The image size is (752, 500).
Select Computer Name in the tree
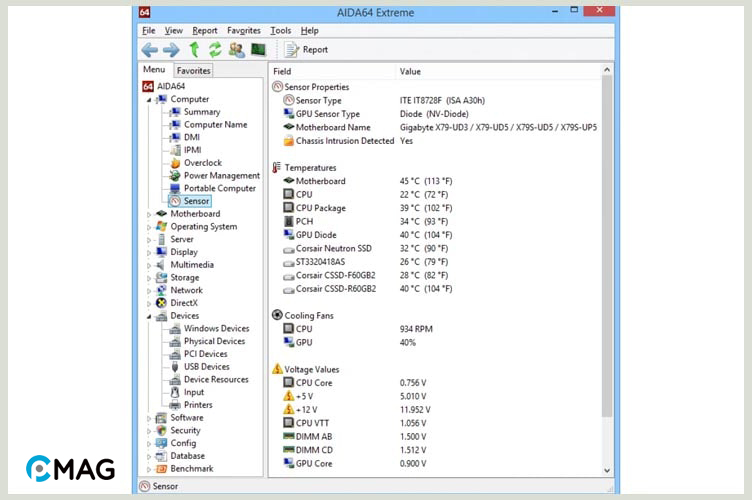pos(215,125)
